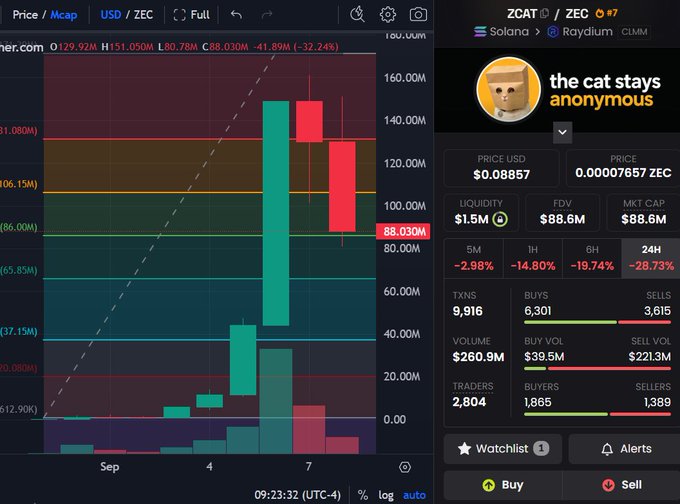Image resolution: width=680 pixels, height=504 pixels.
Task: Click the SELLERS 1,389 value
Action: point(657,402)
